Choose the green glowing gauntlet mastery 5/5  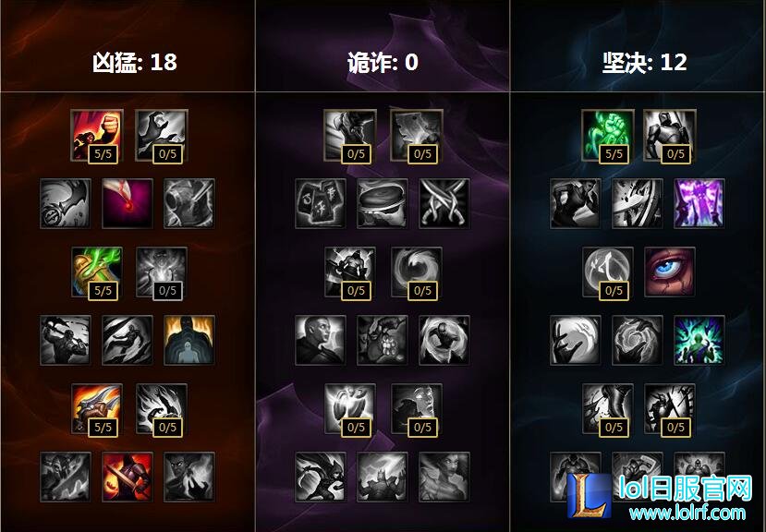pos(97,272)
